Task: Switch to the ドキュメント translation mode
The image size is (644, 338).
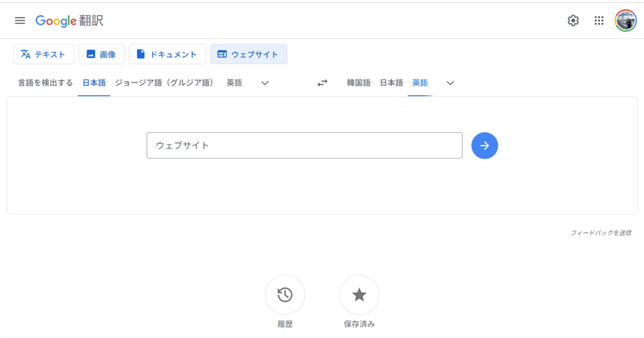Action: coord(167,54)
